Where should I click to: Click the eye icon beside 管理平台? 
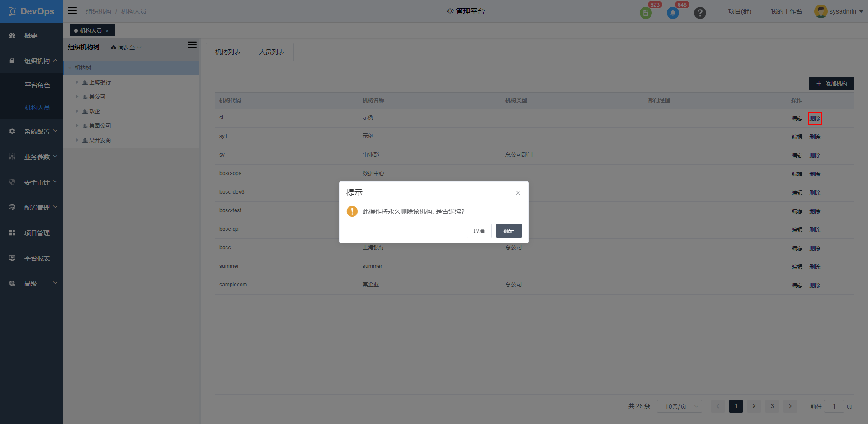pyautogui.click(x=450, y=11)
